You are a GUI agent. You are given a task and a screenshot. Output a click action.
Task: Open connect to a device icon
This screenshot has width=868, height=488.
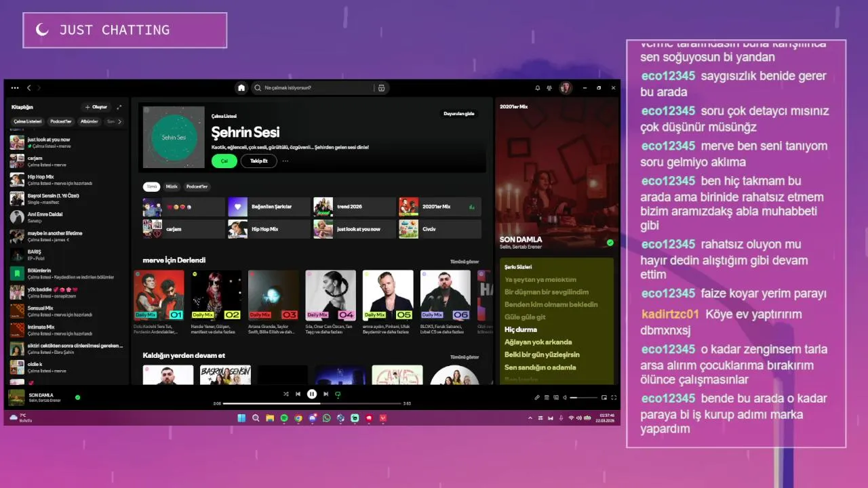pos(555,397)
